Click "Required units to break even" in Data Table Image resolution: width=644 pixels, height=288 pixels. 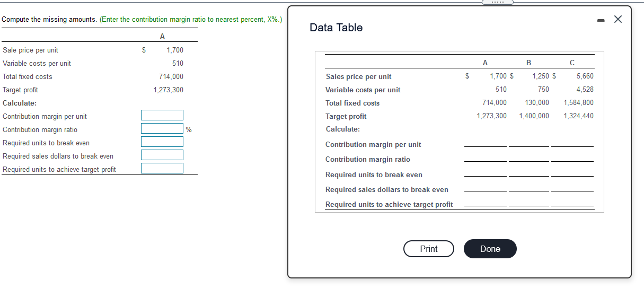(x=374, y=175)
